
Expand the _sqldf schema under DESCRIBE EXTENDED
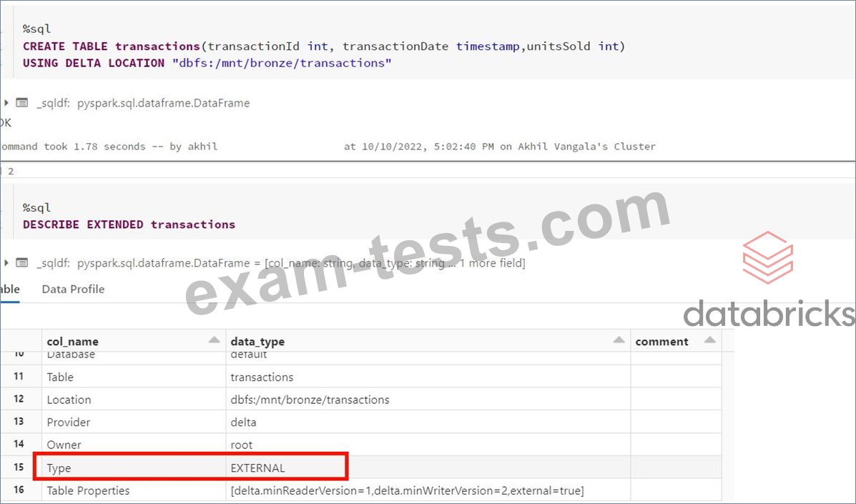click(6, 263)
